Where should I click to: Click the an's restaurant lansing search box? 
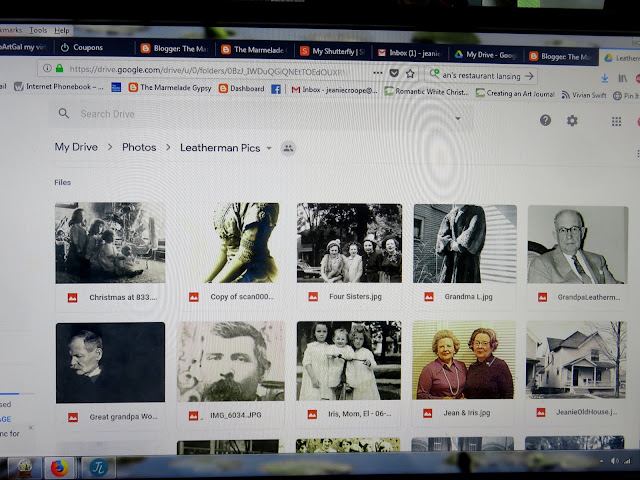[x=480, y=76]
